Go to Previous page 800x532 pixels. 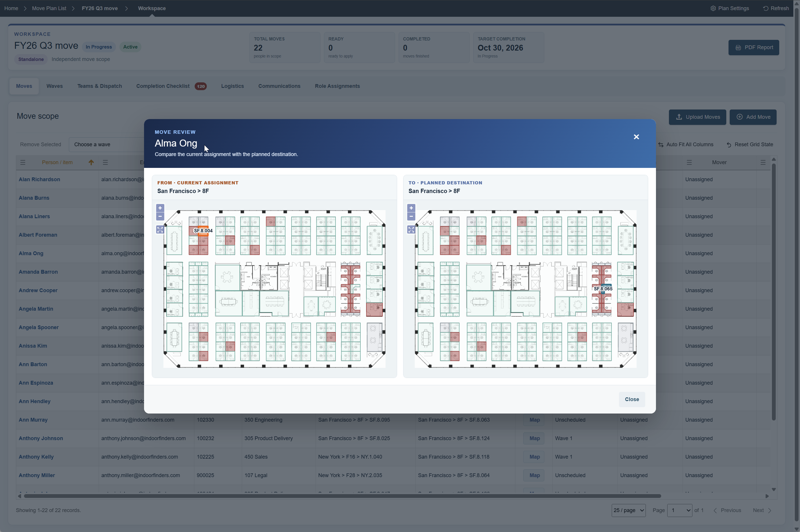(727, 510)
